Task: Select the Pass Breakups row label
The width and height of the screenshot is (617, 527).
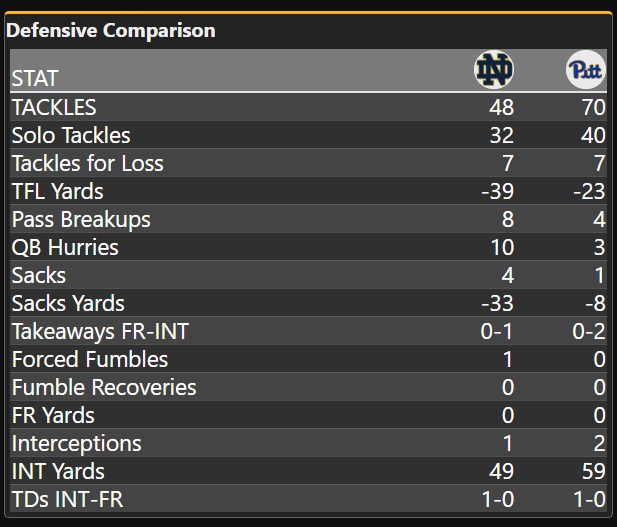Action: tap(79, 219)
